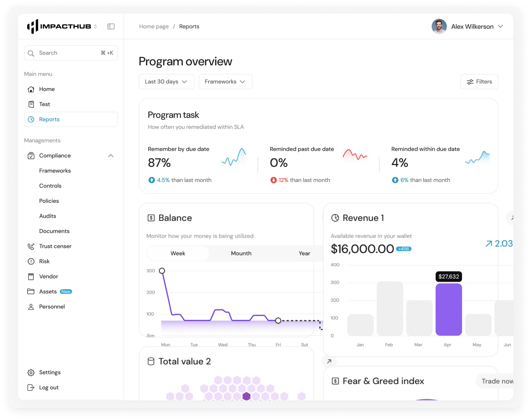Click the Vendor clipboard icon
The height and width of the screenshot is (420, 530).
point(31,277)
